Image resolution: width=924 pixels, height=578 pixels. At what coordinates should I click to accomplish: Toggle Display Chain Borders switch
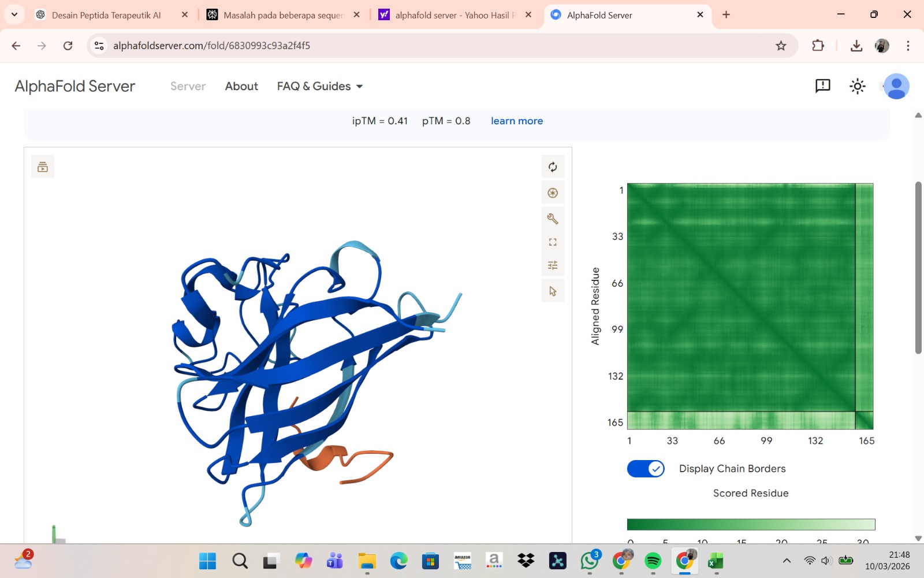[x=646, y=469]
